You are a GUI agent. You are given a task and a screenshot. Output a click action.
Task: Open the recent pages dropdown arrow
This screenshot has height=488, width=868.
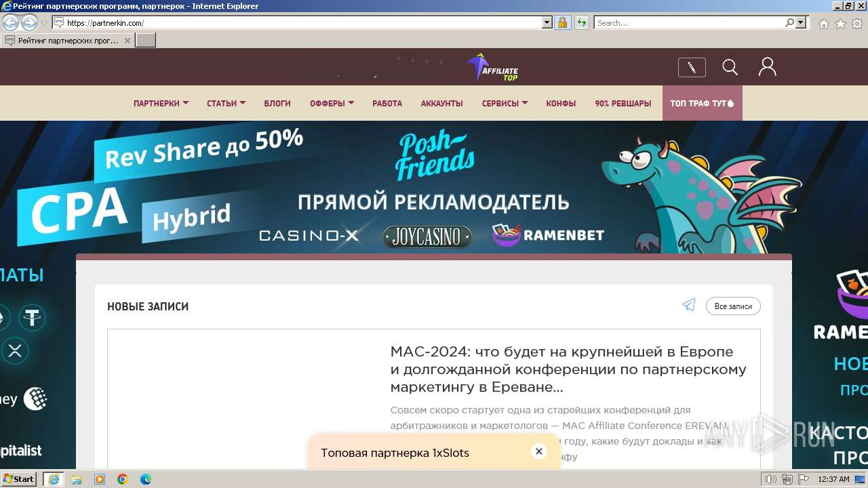coord(44,23)
